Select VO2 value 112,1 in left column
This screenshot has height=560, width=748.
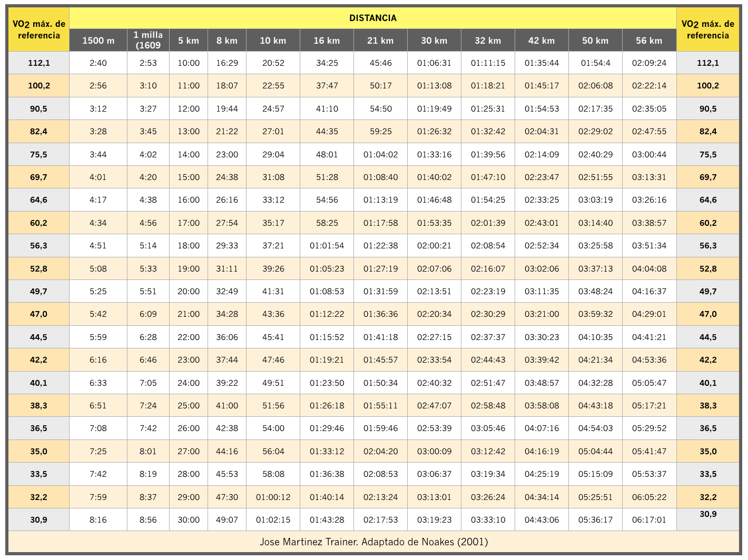click(39, 63)
